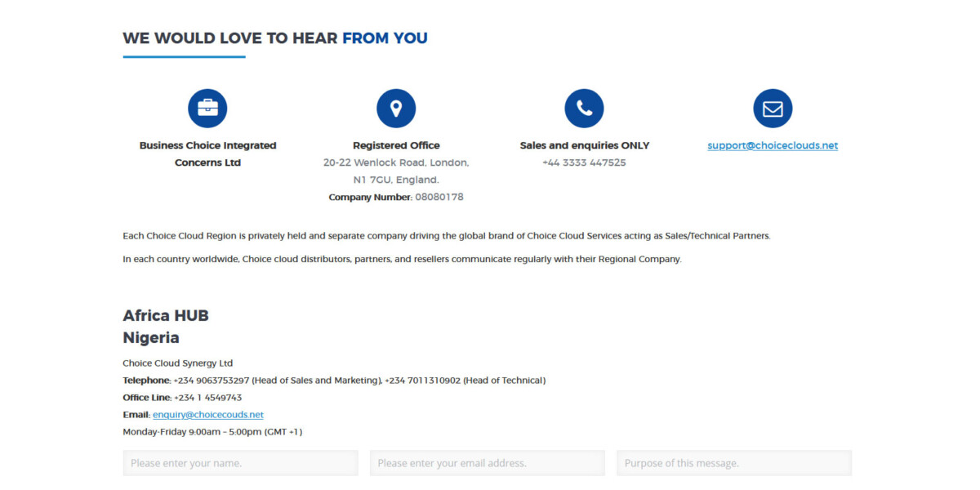Open the enquiry@choicecouds.net email link

coord(208,414)
